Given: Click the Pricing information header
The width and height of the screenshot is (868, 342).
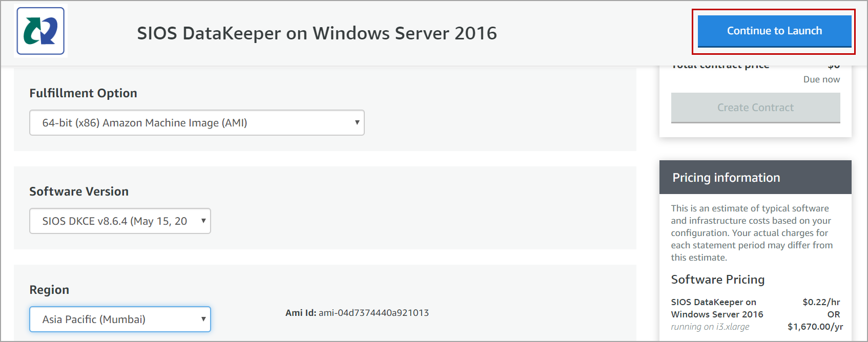Looking at the screenshot, I should click(755, 177).
